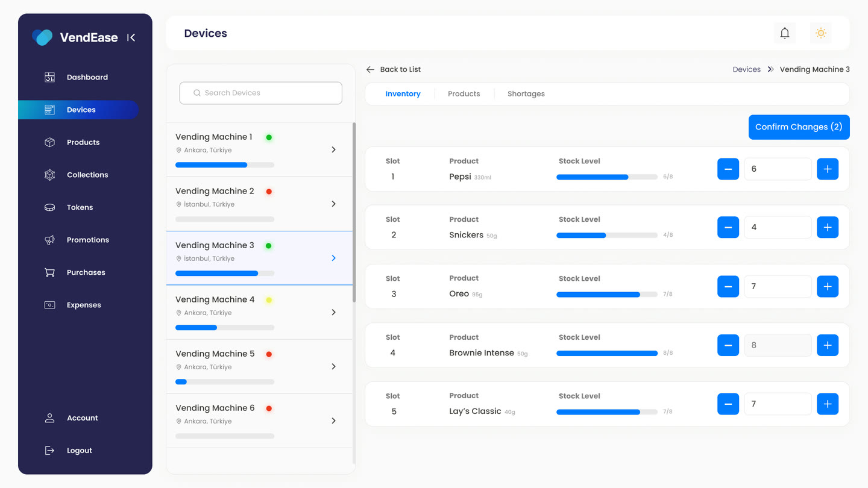The width and height of the screenshot is (868, 488).
Task: Click Vending Machine 4 yellow status dot
Action: pyautogui.click(x=269, y=300)
